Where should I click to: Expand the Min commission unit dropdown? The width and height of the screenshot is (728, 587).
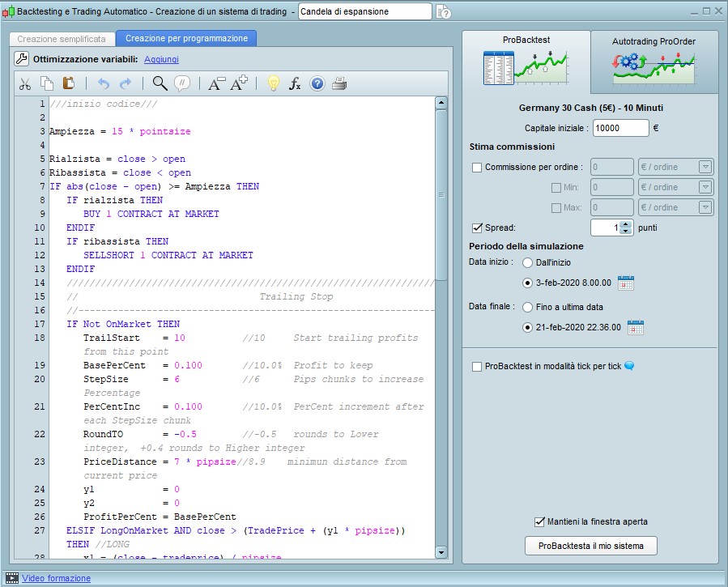[705, 187]
